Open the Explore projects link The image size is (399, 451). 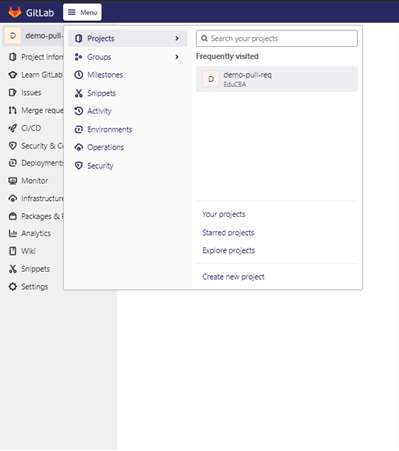229,251
